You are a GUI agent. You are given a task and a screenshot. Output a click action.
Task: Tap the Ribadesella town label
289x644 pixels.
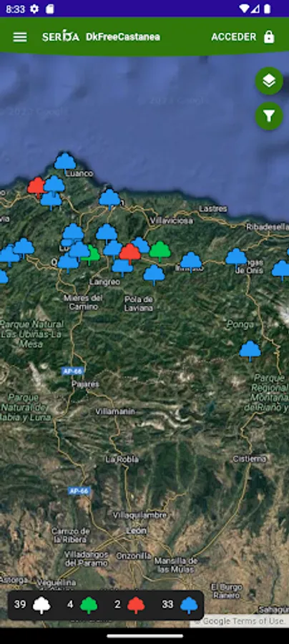[x=267, y=227]
